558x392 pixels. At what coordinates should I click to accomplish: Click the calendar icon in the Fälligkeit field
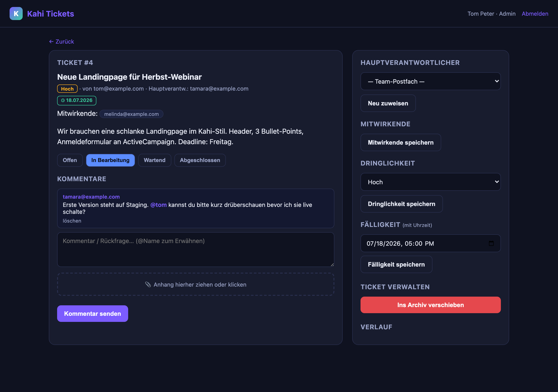point(491,243)
